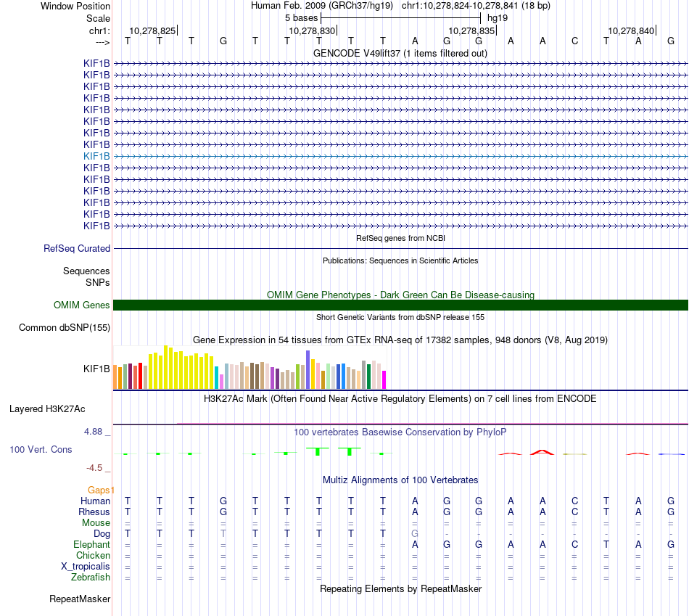Select the Mouse alignment row label
The width and height of the screenshot is (689, 616).
coord(96,523)
